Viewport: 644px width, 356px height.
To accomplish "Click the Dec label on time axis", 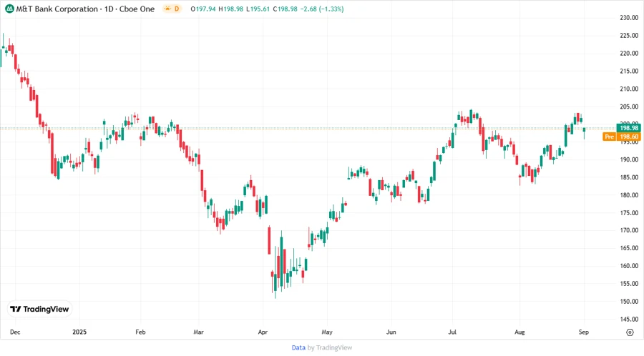I will 15,332.
